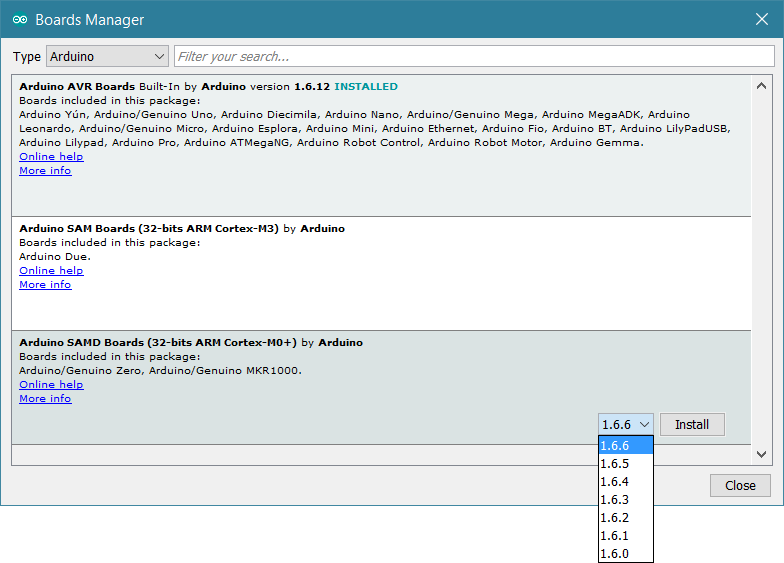Select version 1.6.5 in the dropdown list
The width and height of the screenshot is (784, 563).
(x=626, y=464)
